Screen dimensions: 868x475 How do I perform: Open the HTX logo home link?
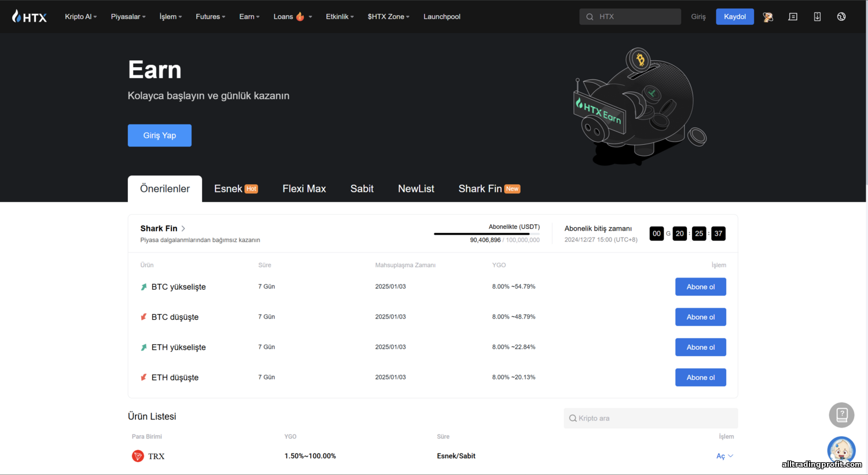(29, 16)
